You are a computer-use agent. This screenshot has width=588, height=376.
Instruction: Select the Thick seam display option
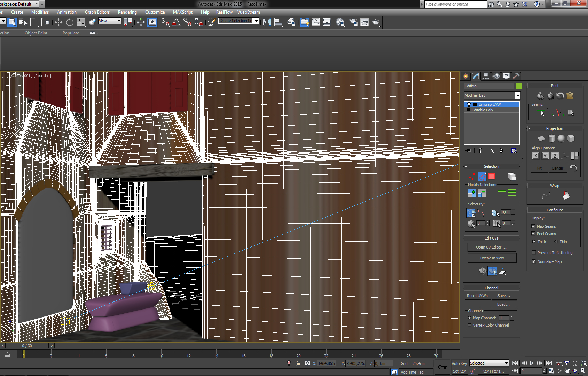pos(534,242)
